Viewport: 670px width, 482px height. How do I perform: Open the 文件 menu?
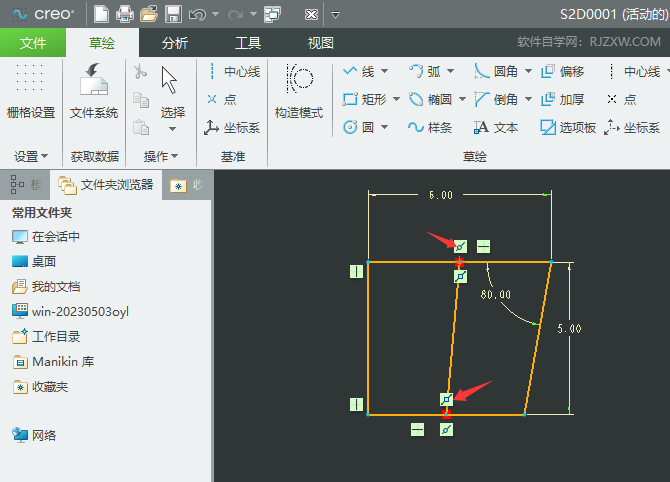[33, 43]
